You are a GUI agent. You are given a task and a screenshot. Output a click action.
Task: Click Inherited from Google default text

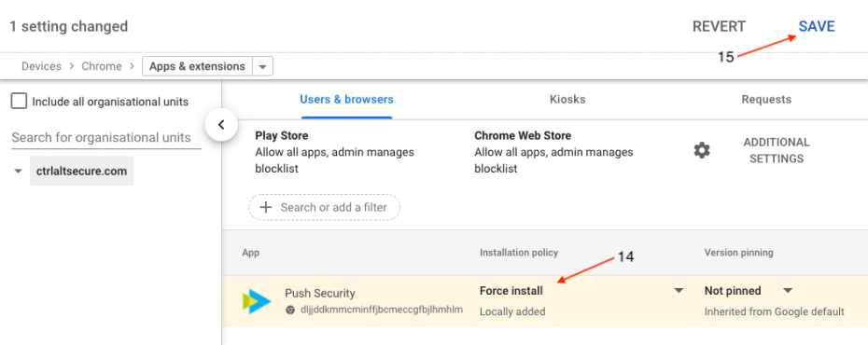tap(774, 311)
